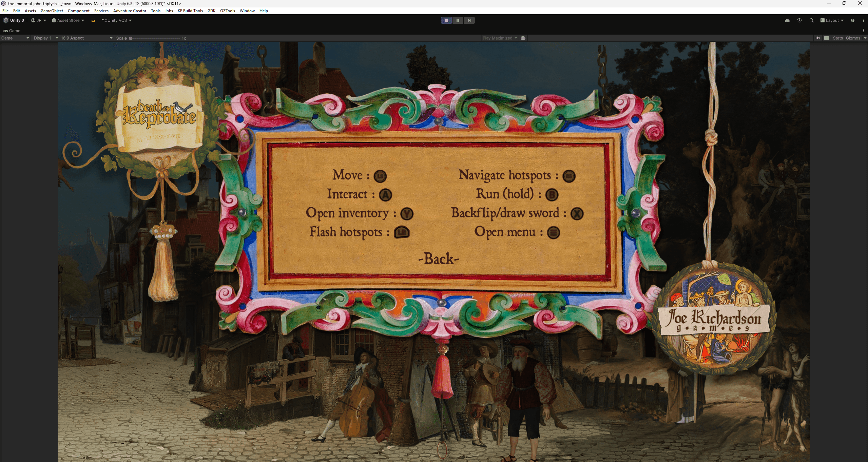This screenshot has height=462, width=868.
Task: Click the menu button icon beside Open menu
Action: (553, 233)
